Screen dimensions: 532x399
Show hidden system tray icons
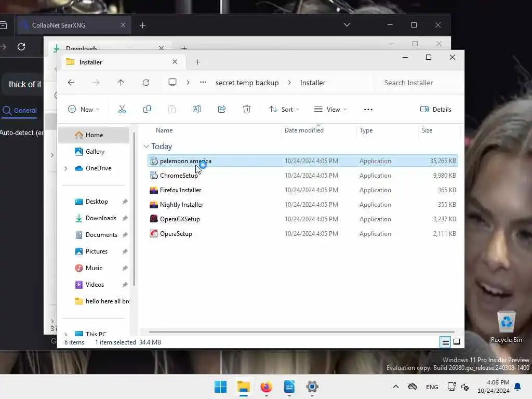[395, 387]
